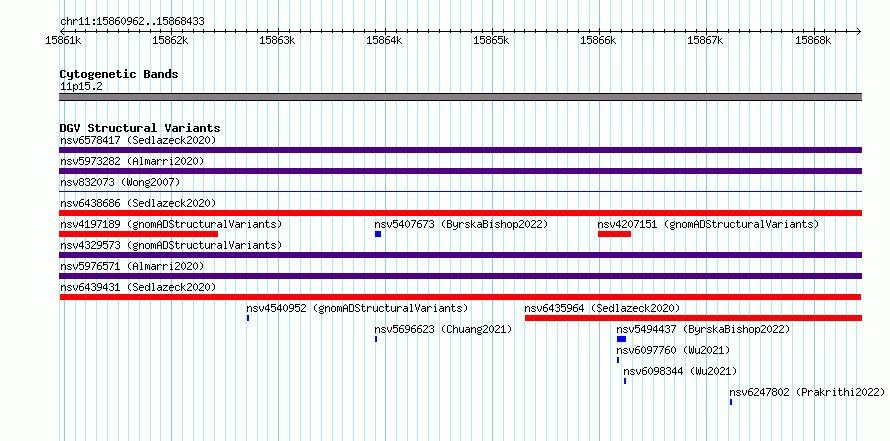Select the purple nsv4329573 variant bar

[460, 255]
